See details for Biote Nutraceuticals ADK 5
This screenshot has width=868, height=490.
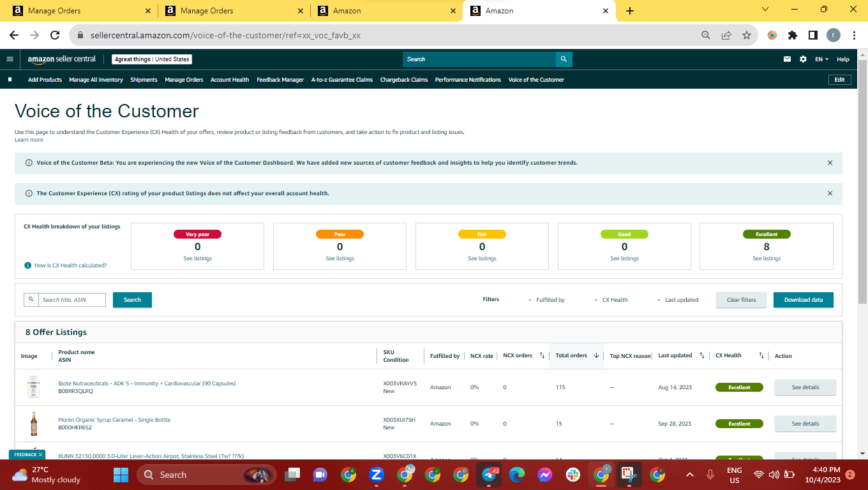[x=805, y=387]
